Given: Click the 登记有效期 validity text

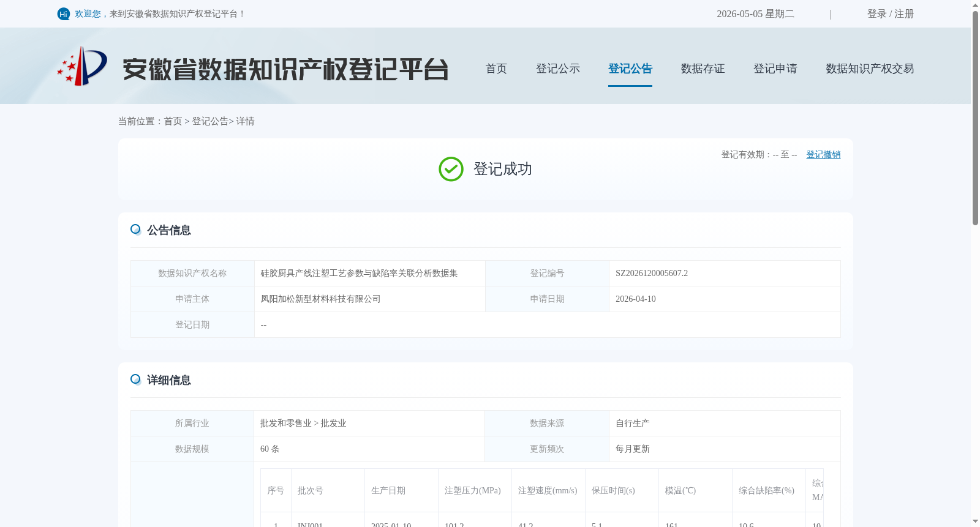Looking at the screenshot, I should click(759, 155).
